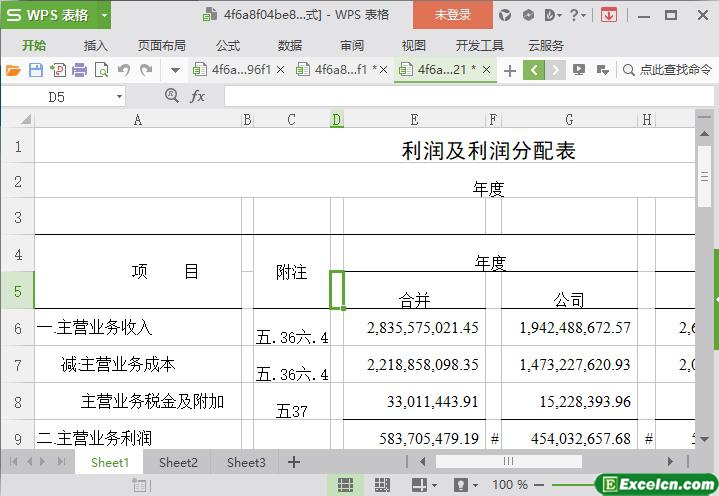The height and width of the screenshot is (496, 719).
Task: Close the active 4f6a...21 document tab
Action: coord(487,70)
